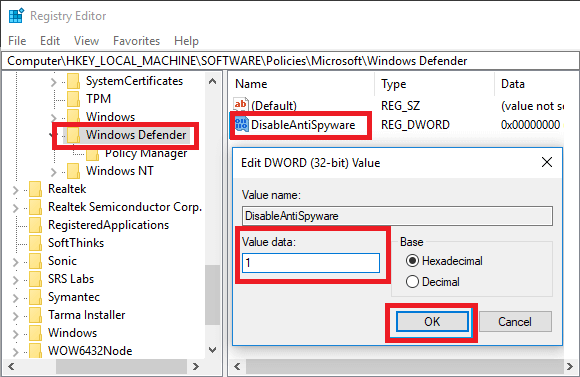Image resolution: width=580 pixels, height=377 pixels.
Task: Click the Windows Defender folder icon
Action: [73, 135]
